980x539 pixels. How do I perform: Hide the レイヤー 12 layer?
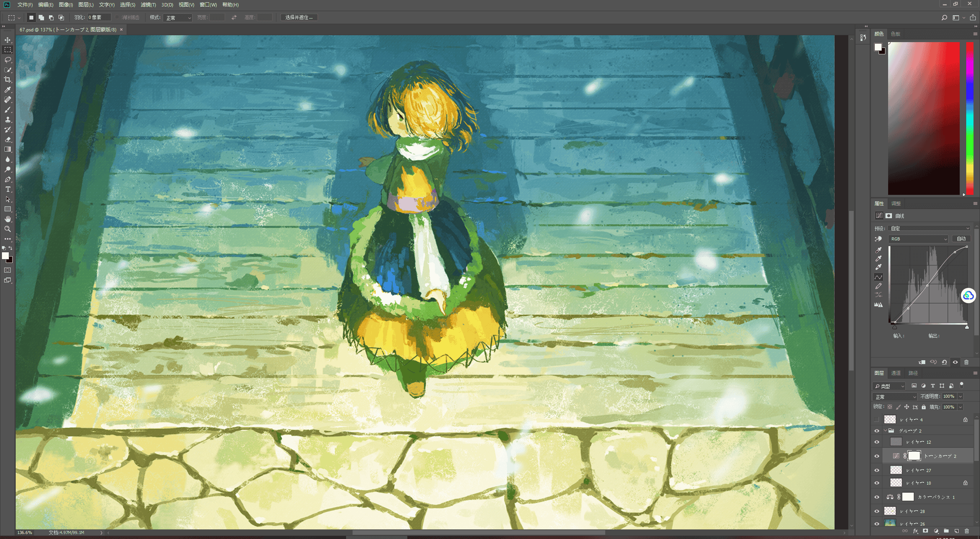[877, 442]
